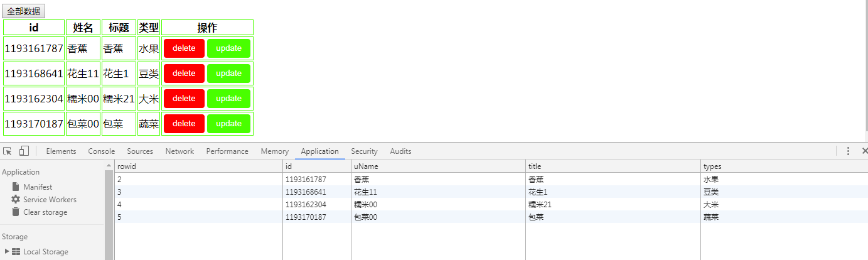The image size is (868, 260).
Task: Click the 姓名 header in page table
Action: 83,28
